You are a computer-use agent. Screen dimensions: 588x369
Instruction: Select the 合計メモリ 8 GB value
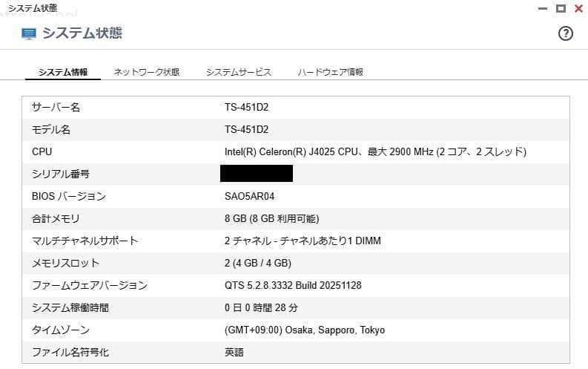[272, 219]
